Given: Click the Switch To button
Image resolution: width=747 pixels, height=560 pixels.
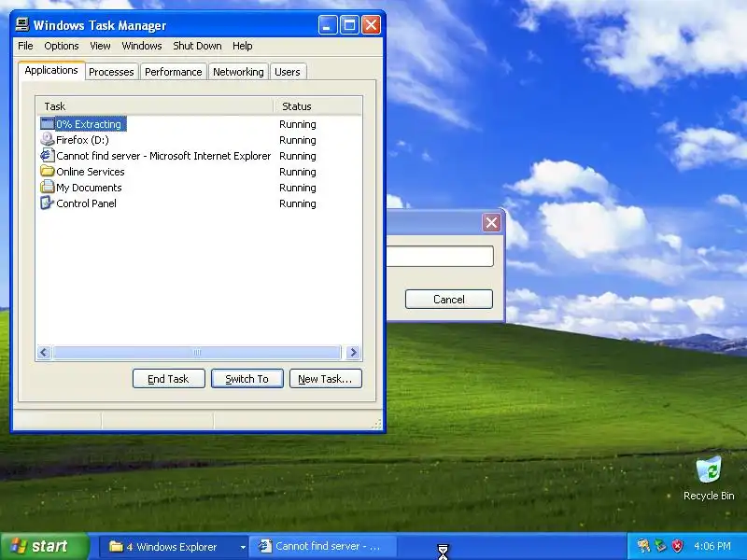Looking at the screenshot, I should [247, 379].
